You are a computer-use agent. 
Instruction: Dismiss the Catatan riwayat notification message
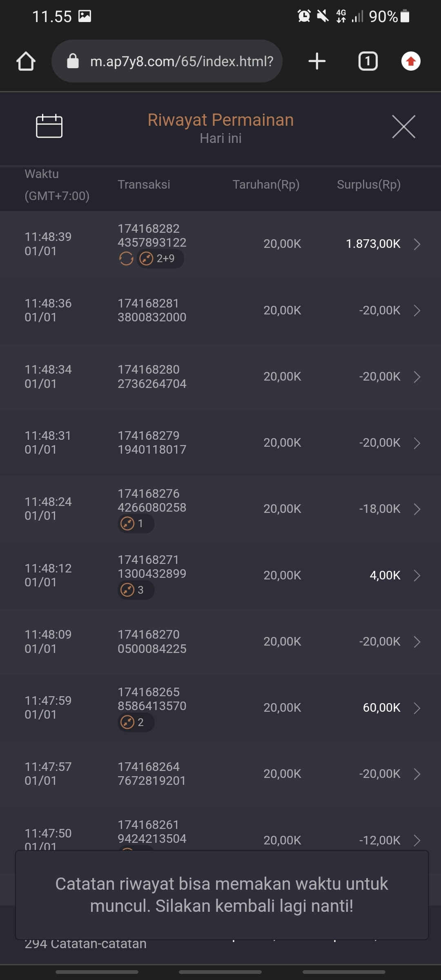221,895
